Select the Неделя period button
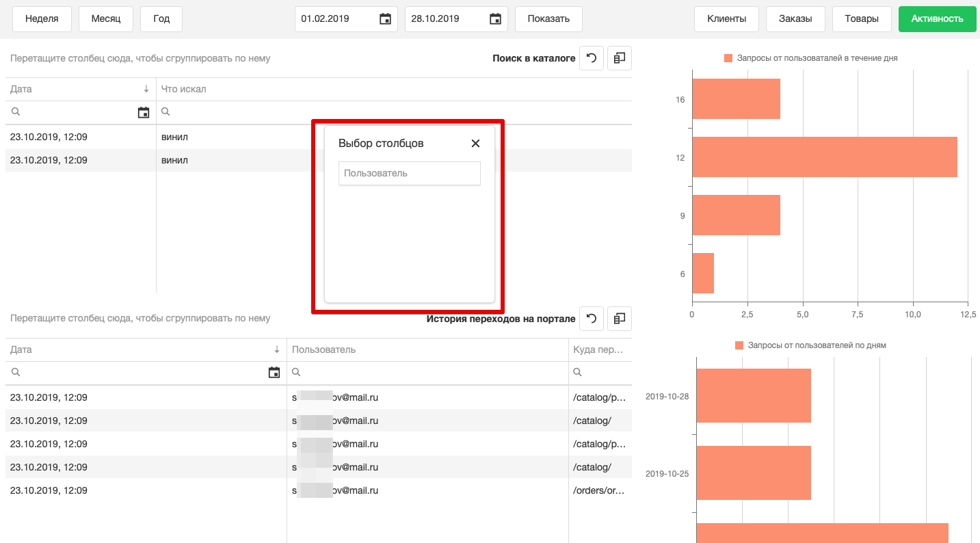Image resolution: width=980 pixels, height=543 pixels. point(42,19)
